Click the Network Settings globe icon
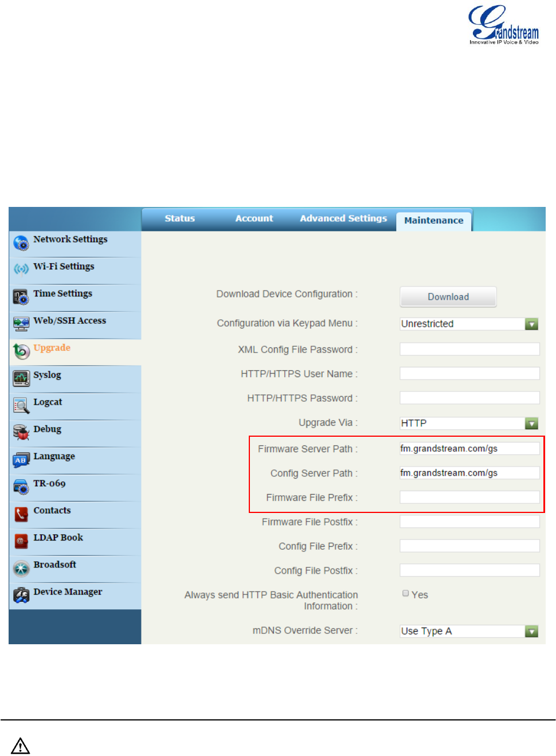The image size is (556, 756). (x=21, y=243)
